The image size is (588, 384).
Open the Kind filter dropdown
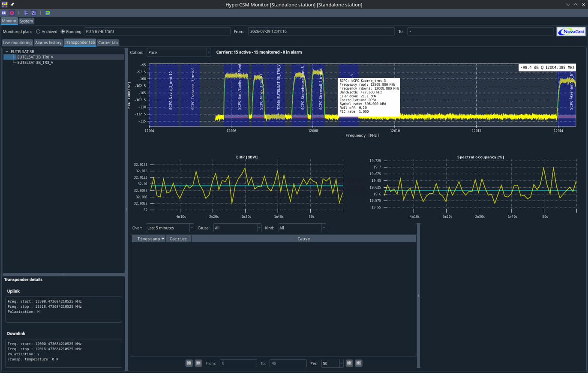(302, 228)
